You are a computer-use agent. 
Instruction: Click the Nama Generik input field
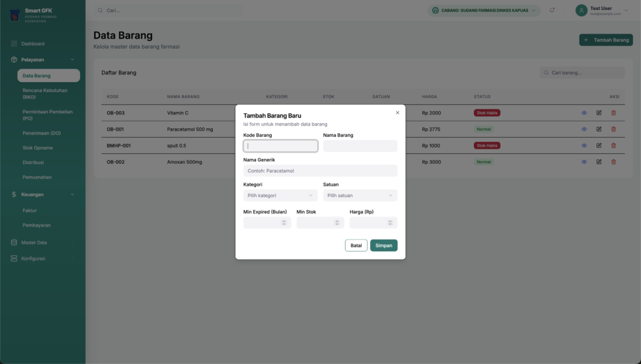pos(320,170)
